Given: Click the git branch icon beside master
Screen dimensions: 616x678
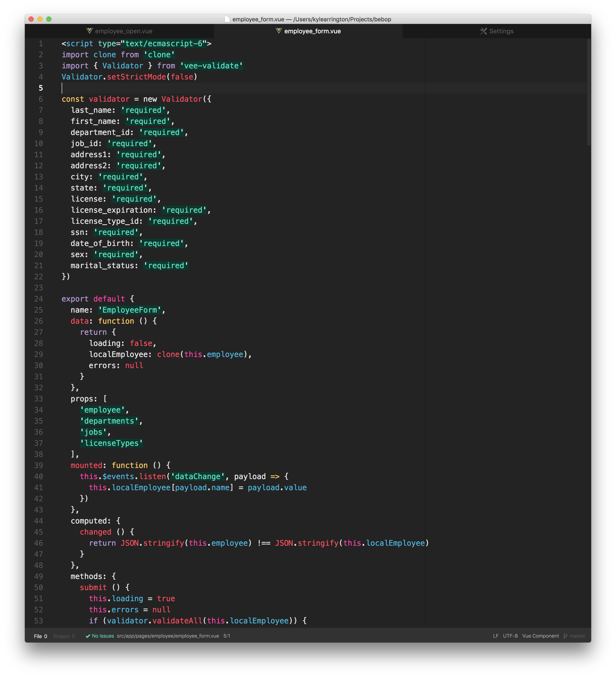Looking at the screenshot, I should coord(565,636).
